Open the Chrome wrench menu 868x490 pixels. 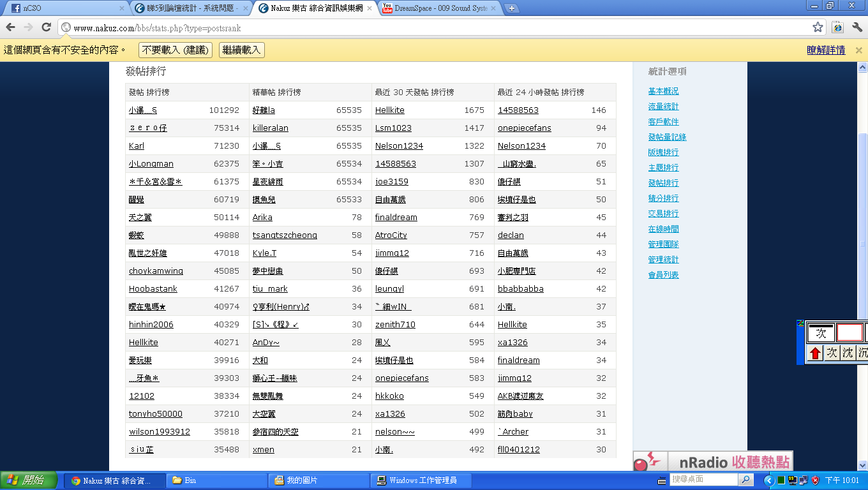pyautogui.click(x=857, y=27)
